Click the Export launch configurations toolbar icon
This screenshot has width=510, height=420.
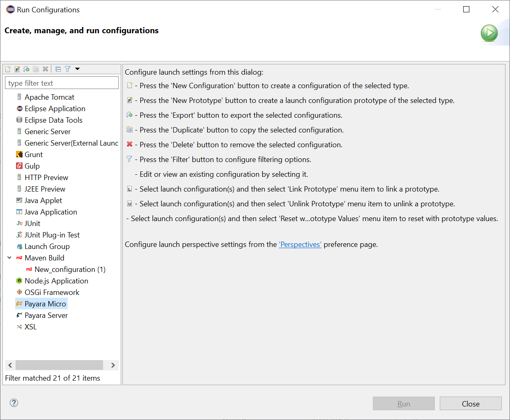(26, 69)
